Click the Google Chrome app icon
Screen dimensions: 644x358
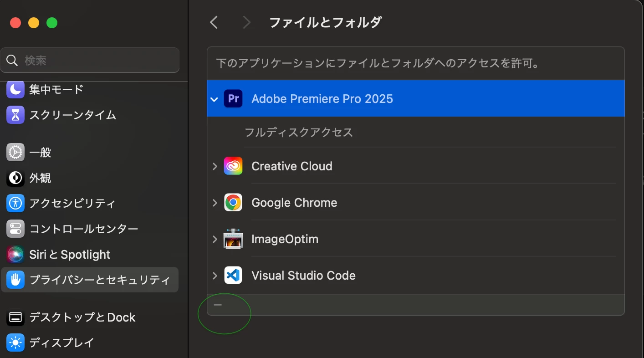pyautogui.click(x=233, y=203)
